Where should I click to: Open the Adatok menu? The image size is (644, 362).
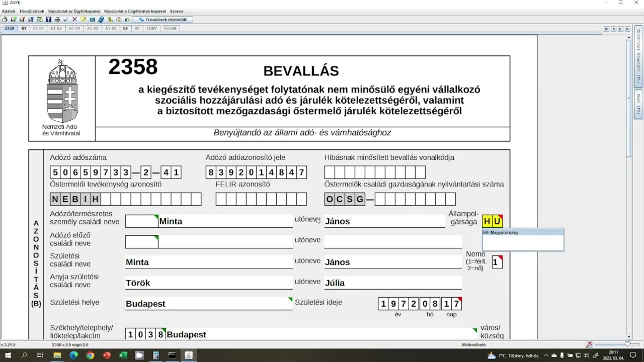(x=9, y=11)
